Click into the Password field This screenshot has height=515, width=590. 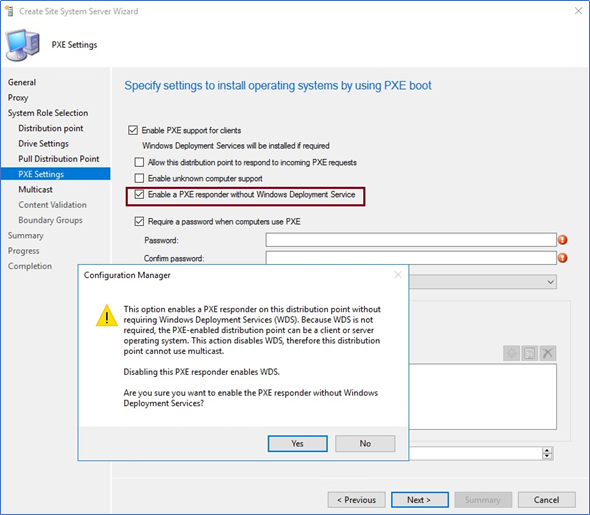pyautogui.click(x=411, y=240)
